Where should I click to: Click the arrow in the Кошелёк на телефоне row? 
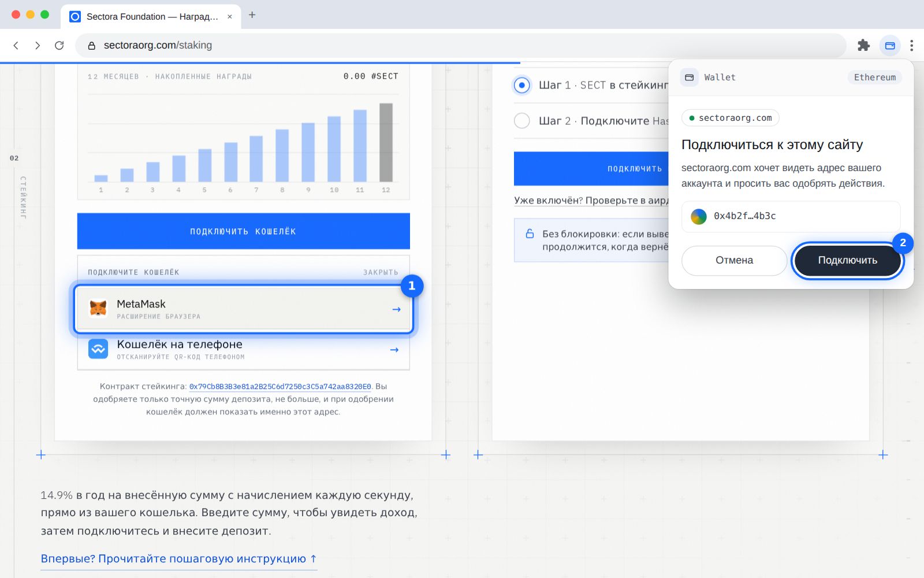click(x=394, y=350)
